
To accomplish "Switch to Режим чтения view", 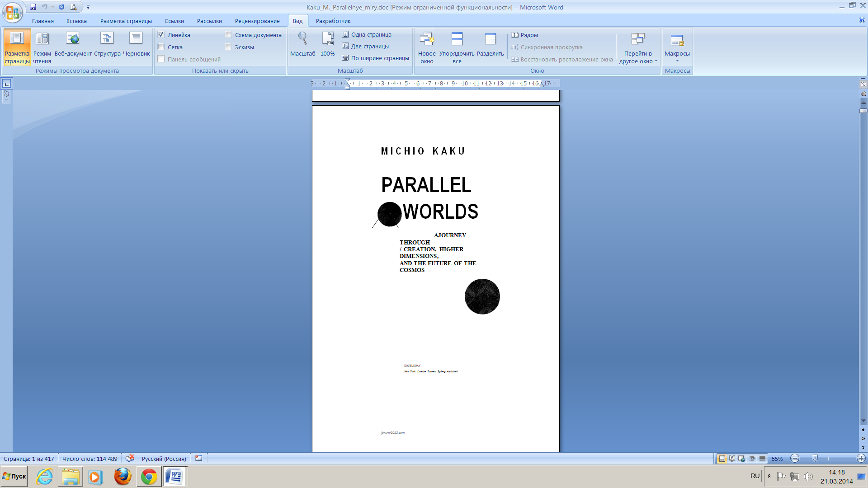I will [x=42, y=47].
